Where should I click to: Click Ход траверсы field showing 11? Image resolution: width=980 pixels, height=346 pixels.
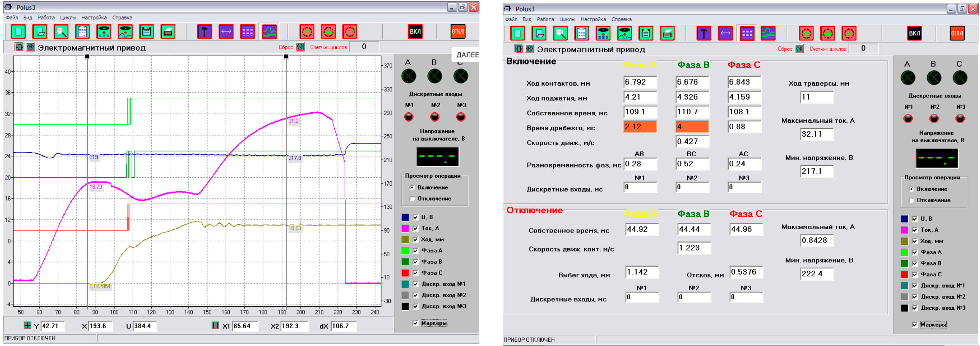tap(817, 97)
